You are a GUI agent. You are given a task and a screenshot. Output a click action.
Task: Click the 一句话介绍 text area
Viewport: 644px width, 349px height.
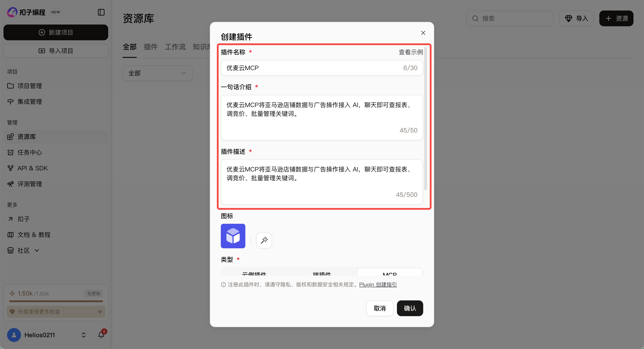[x=322, y=117]
